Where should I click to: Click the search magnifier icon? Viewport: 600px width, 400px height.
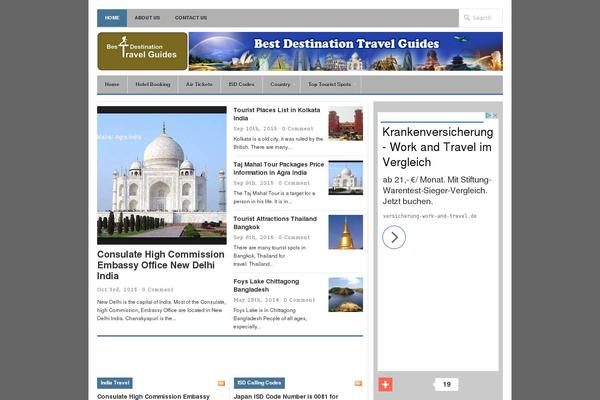(466, 18)
